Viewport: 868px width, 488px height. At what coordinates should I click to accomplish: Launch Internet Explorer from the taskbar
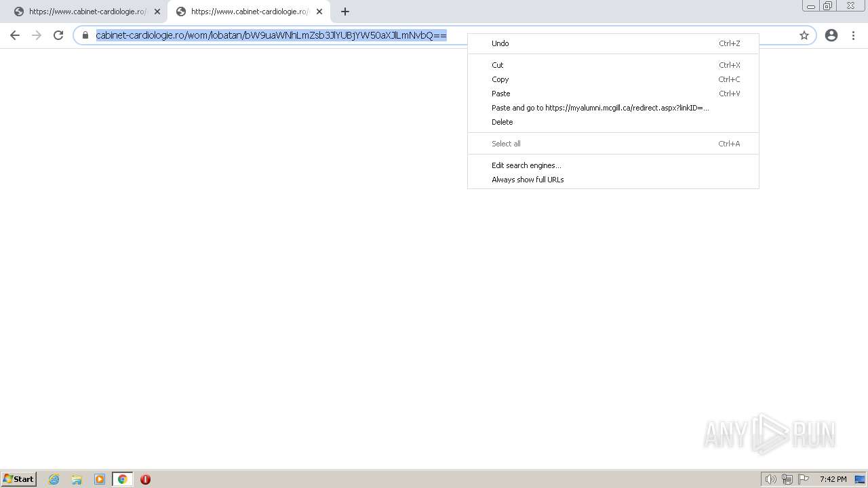pyautogui.click(x=54, y=479)
